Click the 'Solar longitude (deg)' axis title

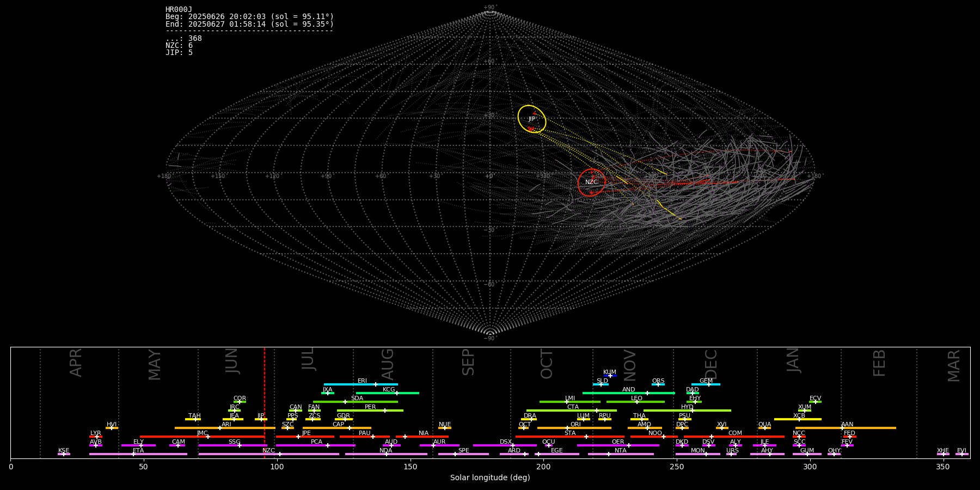[x=490, y=478]
